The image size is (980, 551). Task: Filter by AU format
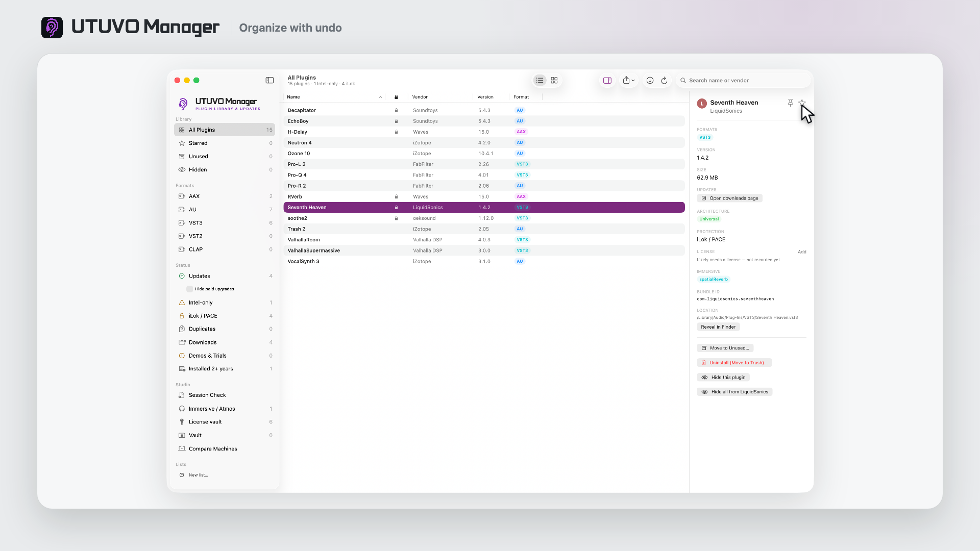(225, 210)
